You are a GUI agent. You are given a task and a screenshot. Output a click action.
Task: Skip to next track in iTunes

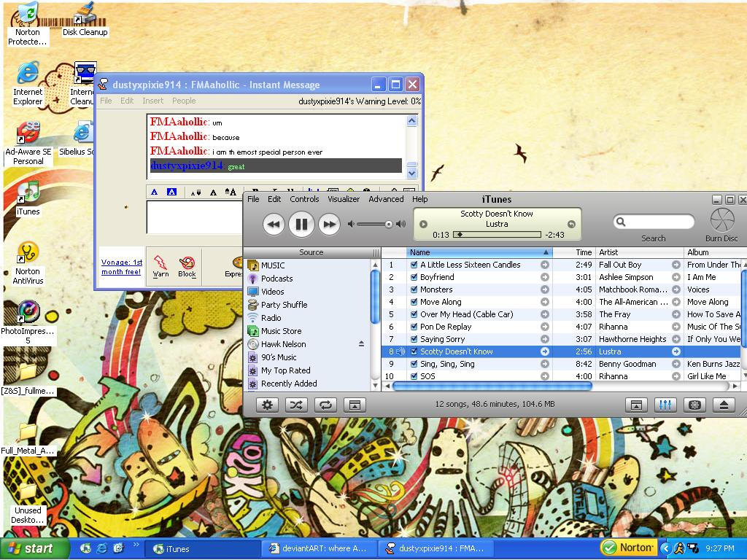pyautogui.click(x=329, y=225)
